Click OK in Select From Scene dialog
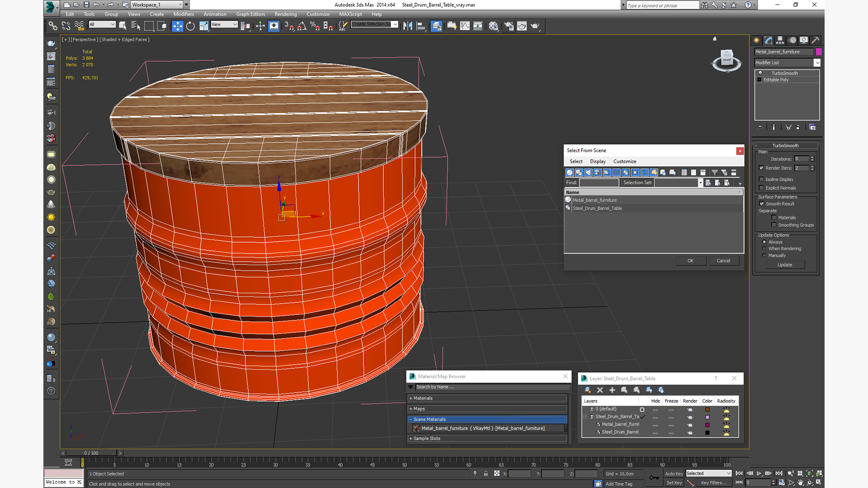The height and width of the screenshot is (488, 868). point(691,261)
